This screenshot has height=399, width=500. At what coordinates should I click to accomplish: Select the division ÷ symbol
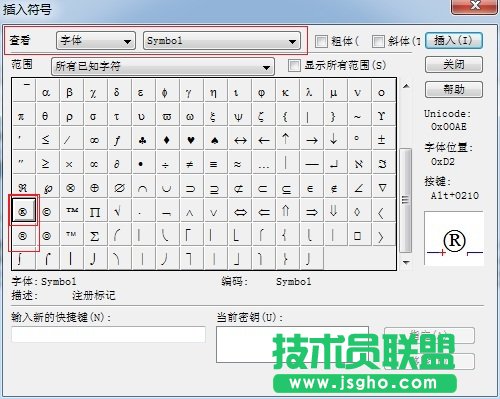[168, 163]
